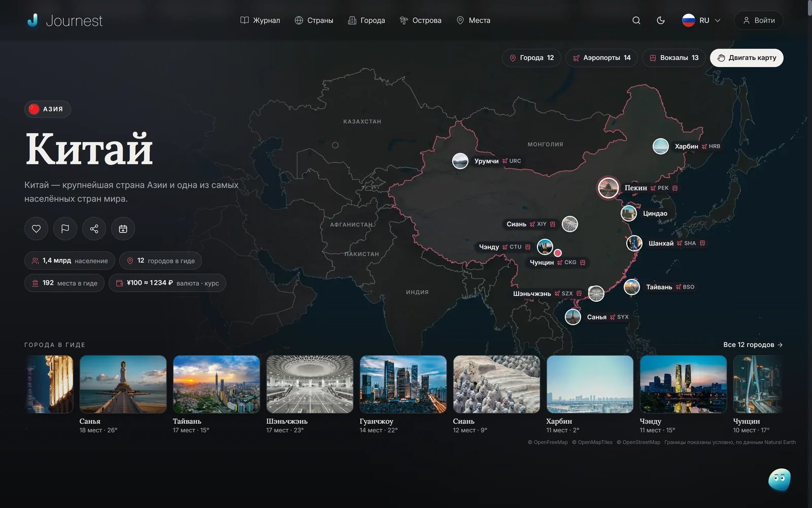Go to the Места navigation item
The height and width of the screenshot is (508, 812).
click(473, 20)
